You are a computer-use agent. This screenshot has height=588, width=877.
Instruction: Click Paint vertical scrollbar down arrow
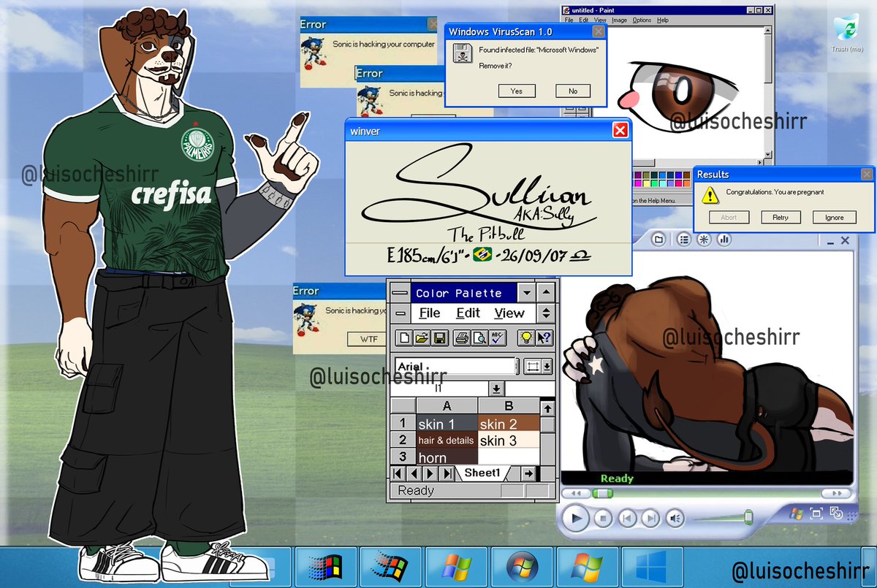(768, 154)
